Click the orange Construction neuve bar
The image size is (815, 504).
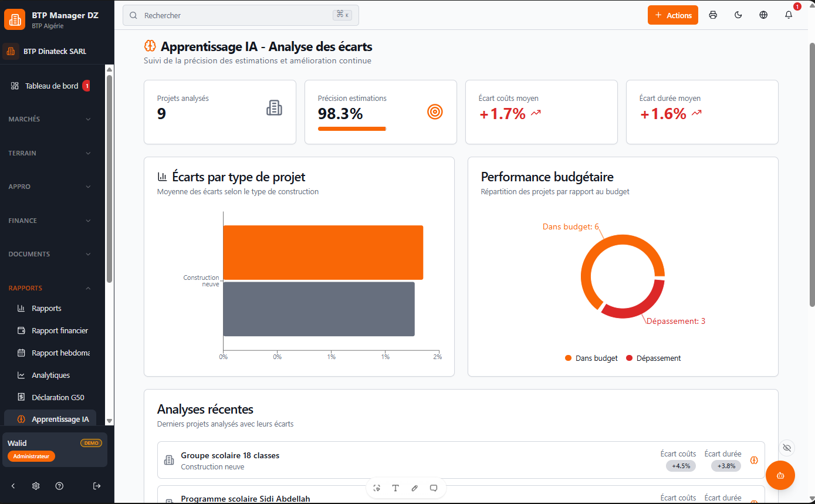pyautogui.click(x=323, y=252)
